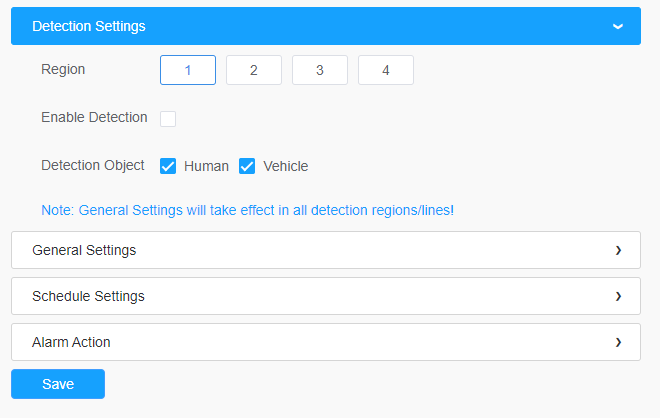Choose Region 3 button
Image resolution: width=660 pixels, height=418 pixels.
point(320,70)
